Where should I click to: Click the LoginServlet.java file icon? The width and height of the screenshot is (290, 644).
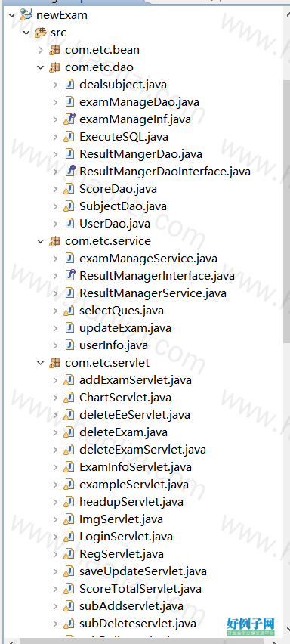click(x=69, y=537)
